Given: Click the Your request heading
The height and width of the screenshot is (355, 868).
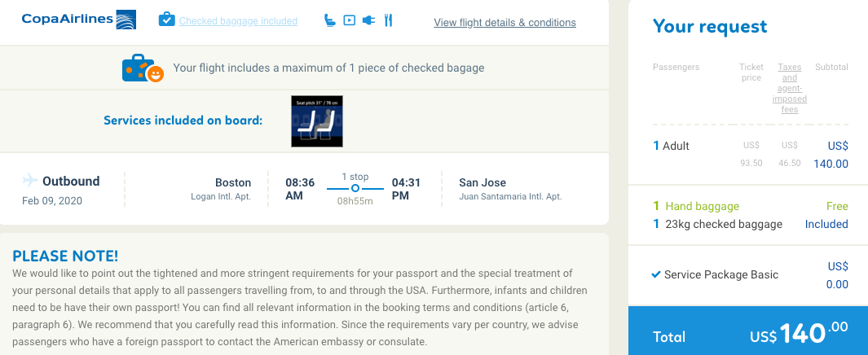Looking at the screenshot, I should tap(710, 27).
